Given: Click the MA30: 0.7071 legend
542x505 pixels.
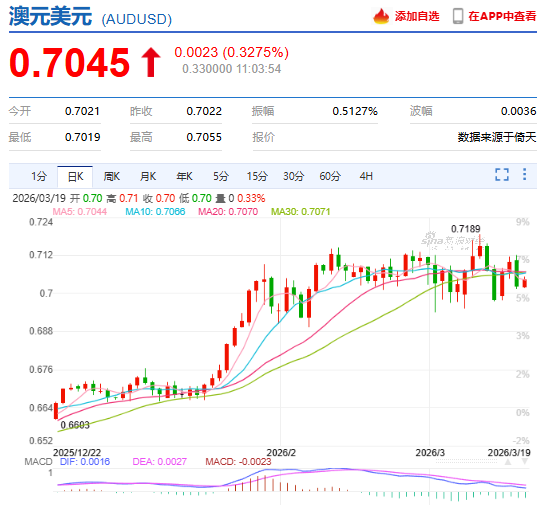Looking at the screenshot, I should [300, 212].
